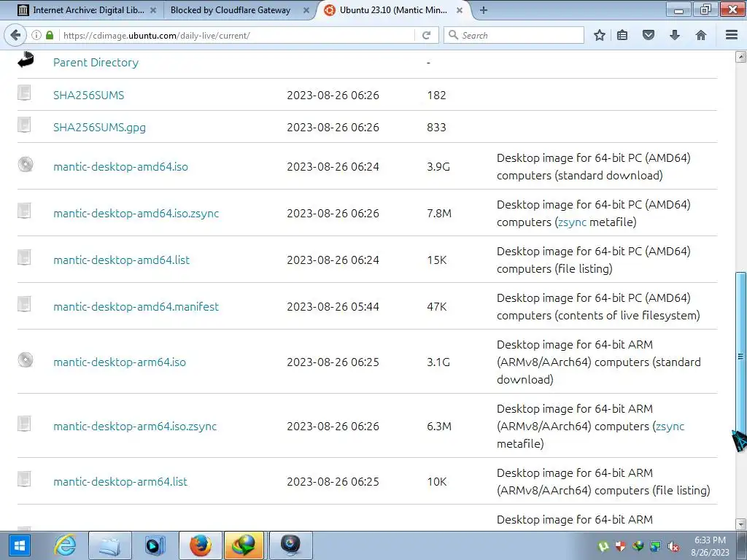Viewport: 747px width, 560px height.
Task: Launch Internet Explorer from the taskbar
Action: [65, 545]
